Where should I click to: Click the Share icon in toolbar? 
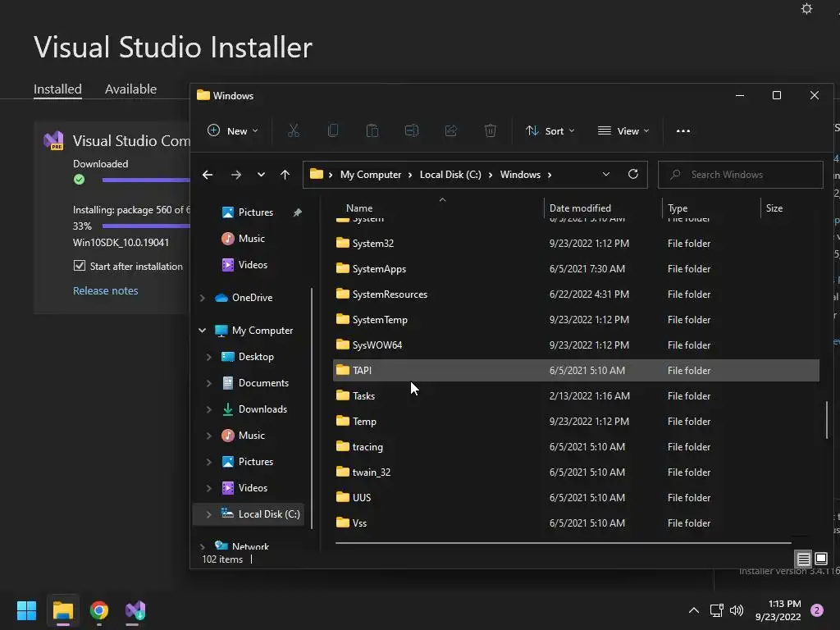pos(451,130)
